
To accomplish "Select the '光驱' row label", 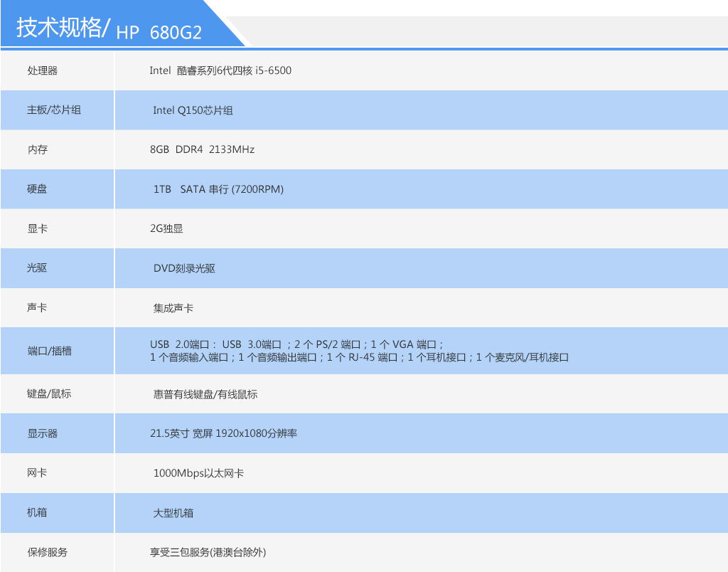I will coord(37,268).
